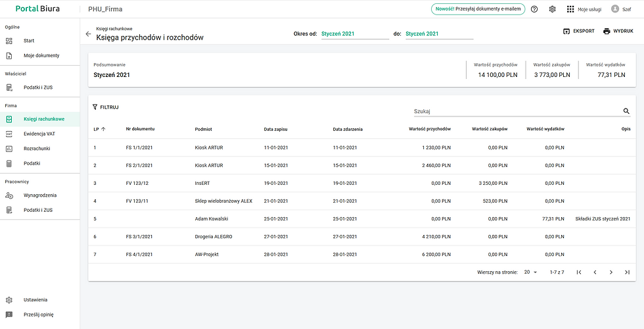This screenshot has width=644, height=329.
Task: Click the filter funnel icon
Action: [x=95, y=107]
